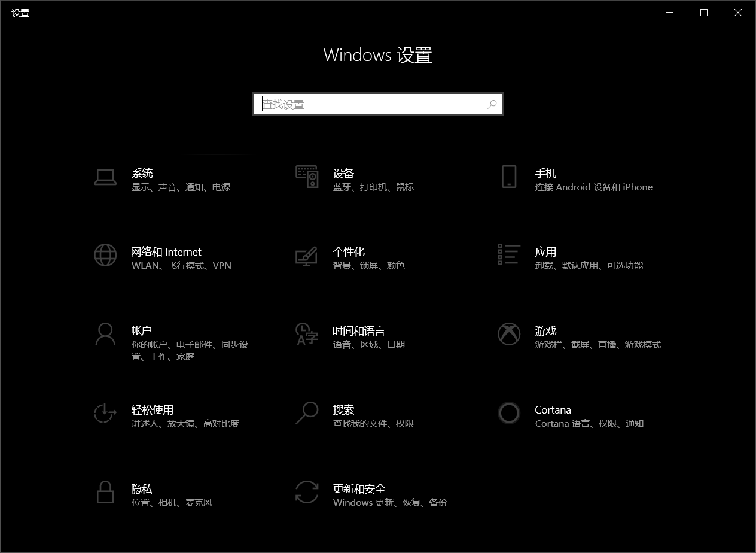Screen dimensions: 756x553
Task: Open the 搜索 settings title
Action: (344, 409)
